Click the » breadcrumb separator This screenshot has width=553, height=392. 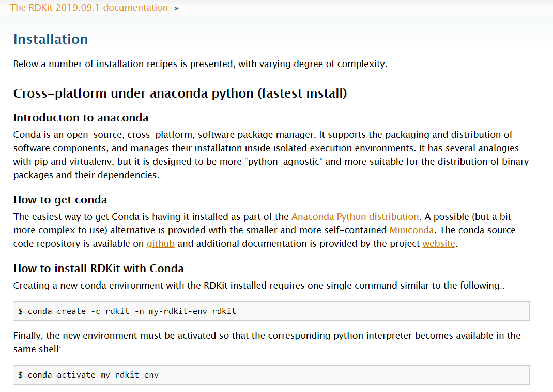[176, 8]
